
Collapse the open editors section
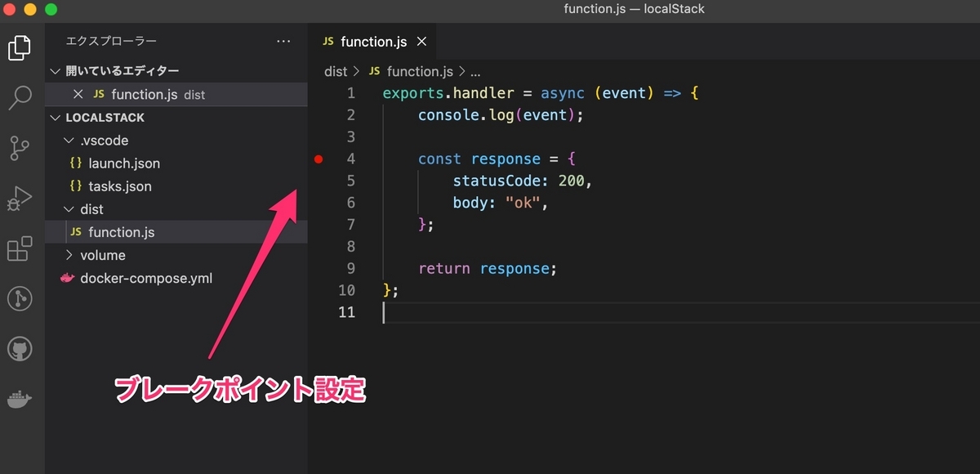click(x=56, y=71)
